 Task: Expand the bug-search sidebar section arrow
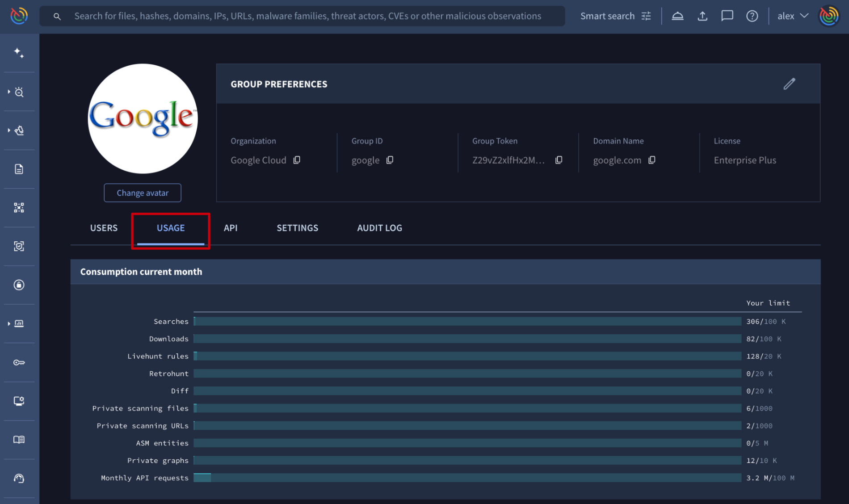9,92
